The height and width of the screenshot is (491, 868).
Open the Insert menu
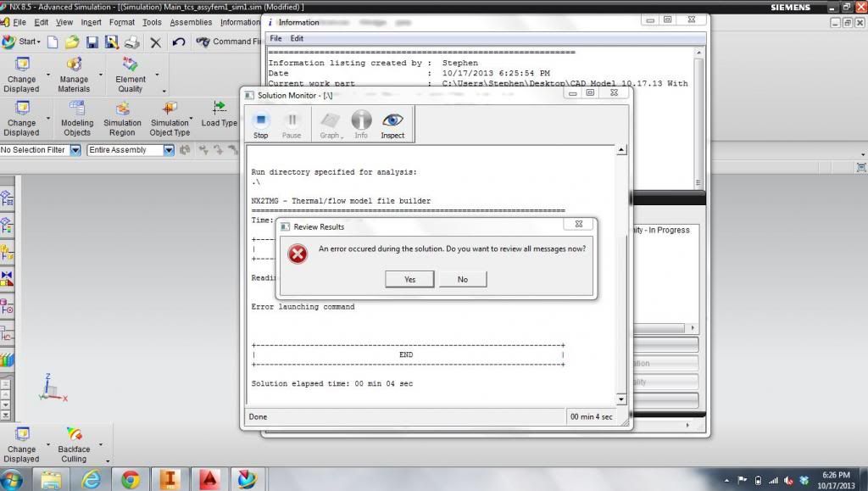pyautogui.click(x=91, y=22)
